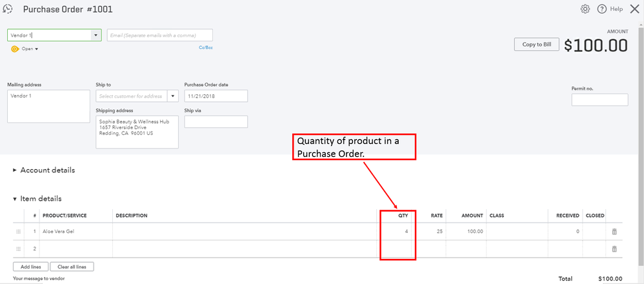Screen dimensions: 644x284
Task: Click the Help question mark icon
Action: (602, 9)
